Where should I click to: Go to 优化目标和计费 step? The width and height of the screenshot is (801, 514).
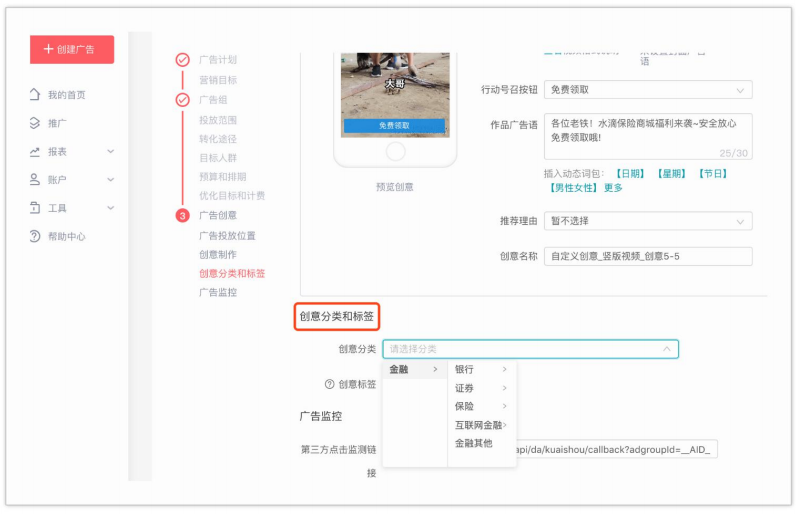(x=232, y=196)
